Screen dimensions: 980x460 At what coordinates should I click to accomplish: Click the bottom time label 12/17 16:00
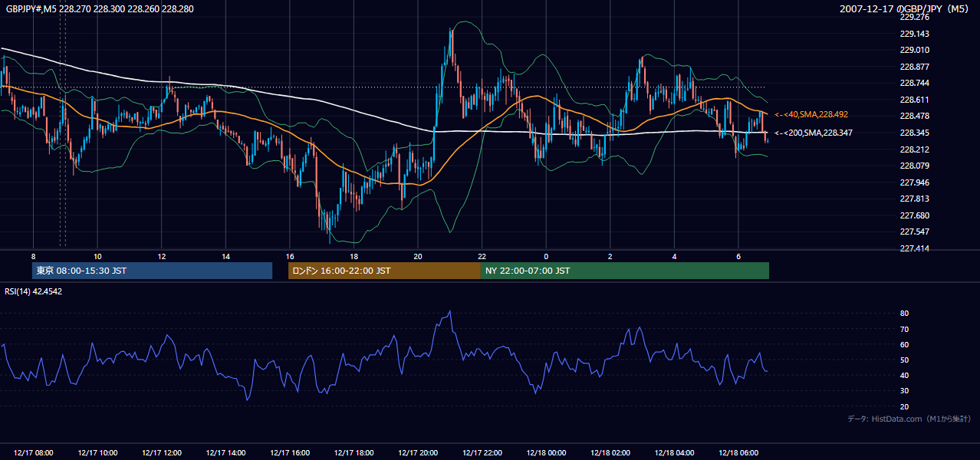coord(289,453)
